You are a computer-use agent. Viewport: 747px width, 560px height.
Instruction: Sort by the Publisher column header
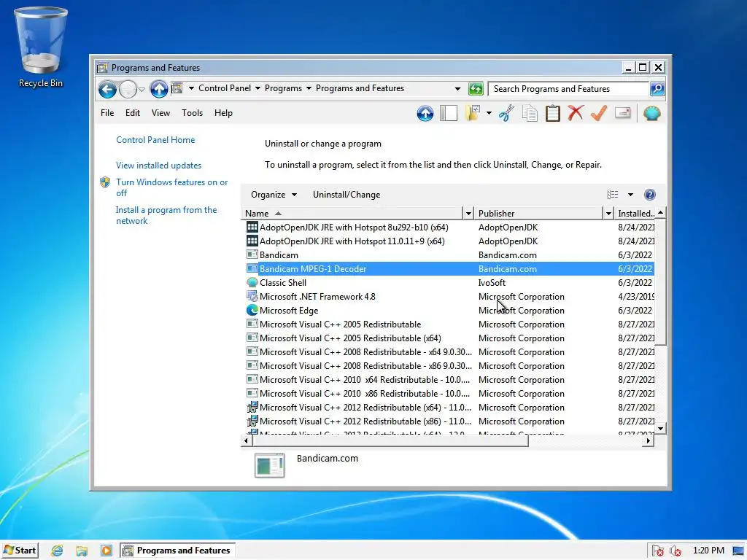tap(539, 214)
